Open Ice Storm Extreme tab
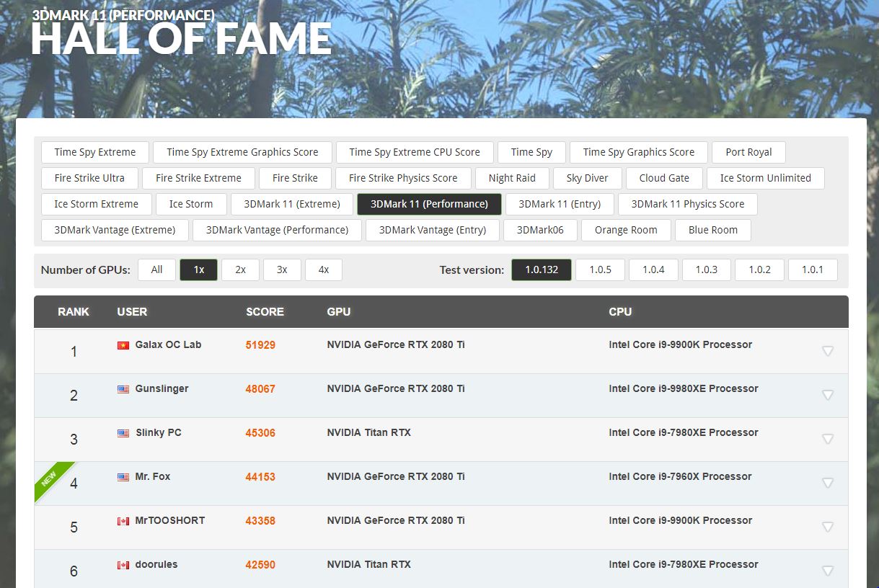Viewport: 879px width, 588px height. coord(96,204)
